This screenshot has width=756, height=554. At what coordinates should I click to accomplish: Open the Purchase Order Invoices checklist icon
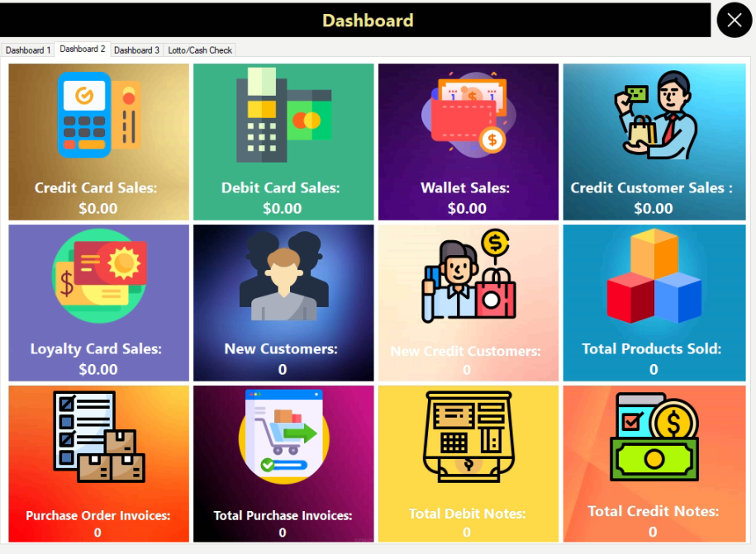(99, 437)
